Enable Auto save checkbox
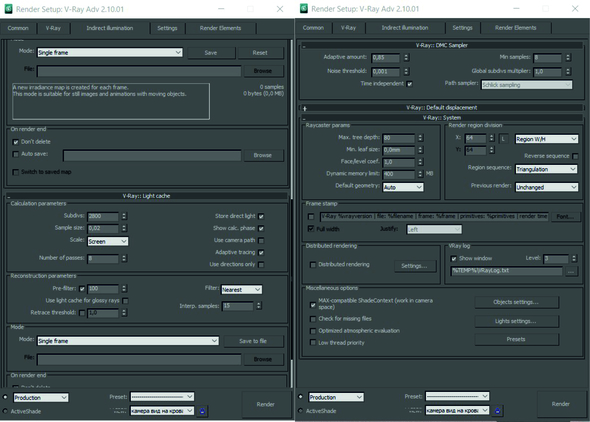Image resolution: width=590 pixels, height=422 pixels. tap(15, 154)
